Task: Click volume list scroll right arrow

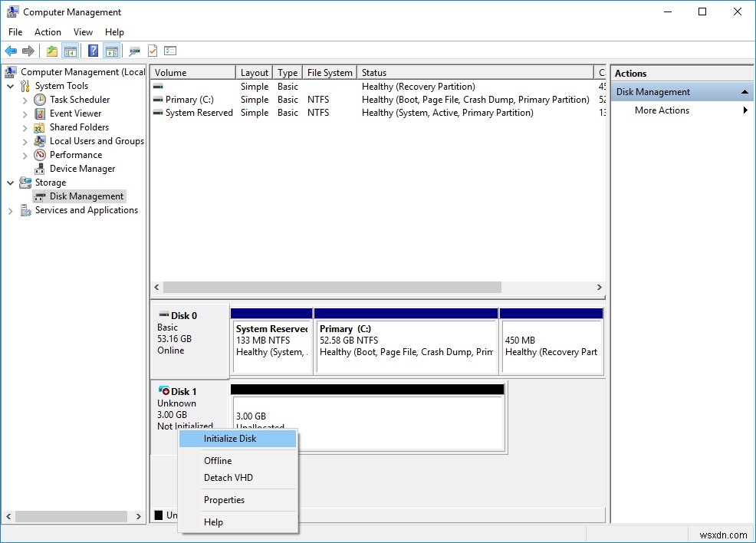Action: (x=600, y=288)
